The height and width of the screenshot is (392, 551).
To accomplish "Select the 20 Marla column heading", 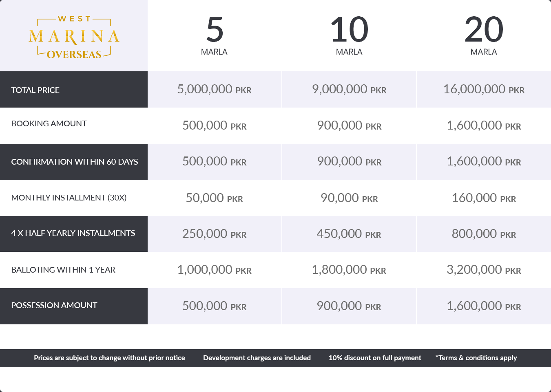I will click(x=484, y=35).
